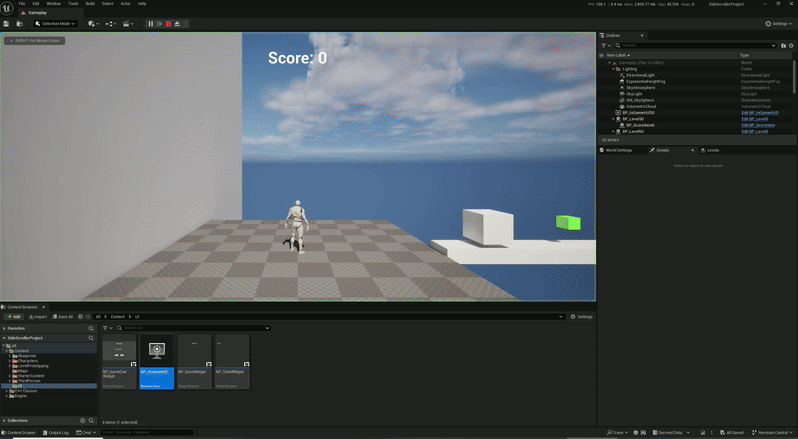Viewport: 798px width, 439px height.
Task: Open the Actor menu
Action: (125, 4)
